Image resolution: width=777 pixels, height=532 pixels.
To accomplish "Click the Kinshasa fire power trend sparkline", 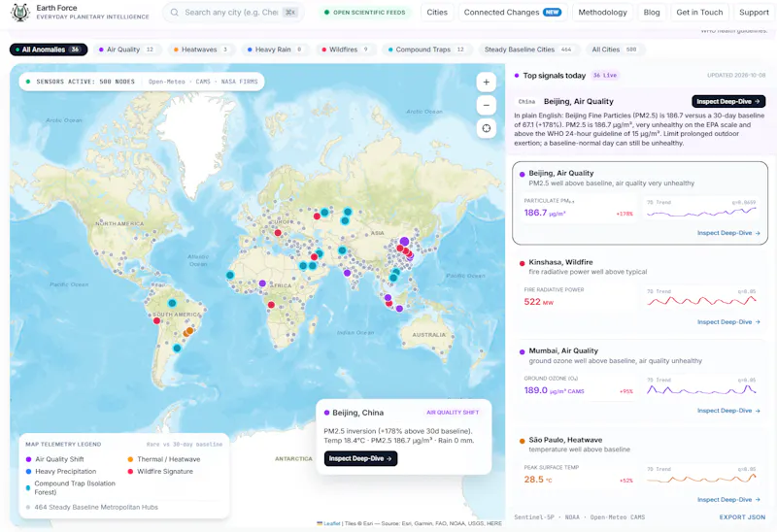I will (x=701, y=301).
